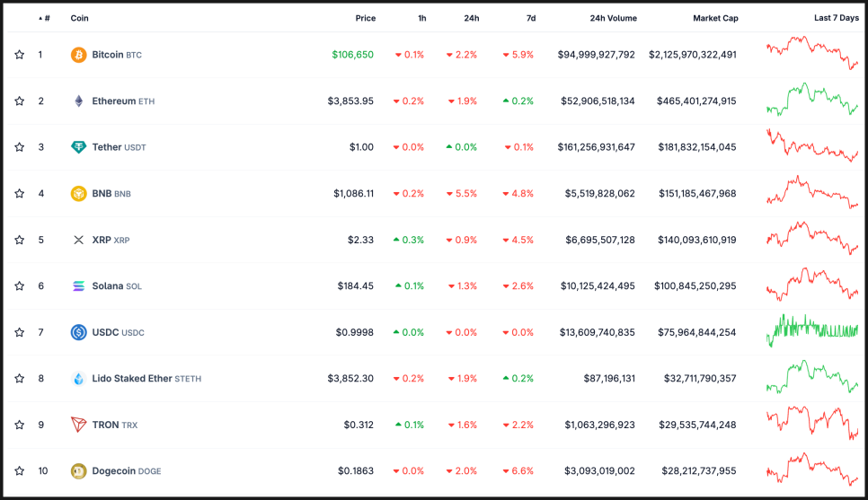Click the Bitcoin logo icon
Image resolution: width=868 pixels, height=500 pixels.
[x=79, y=55]
